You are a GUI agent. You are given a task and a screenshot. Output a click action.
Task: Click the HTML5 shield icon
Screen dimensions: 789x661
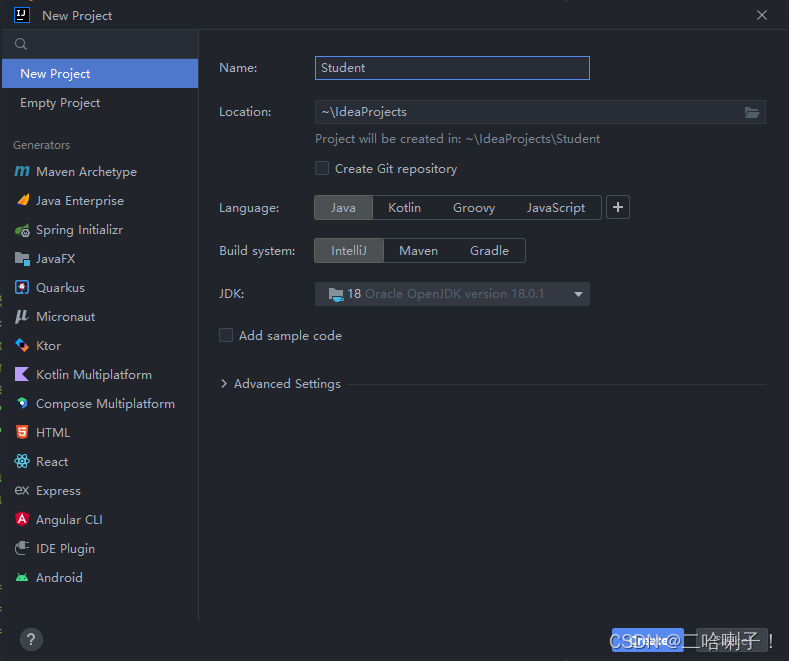tap(22, 432)
